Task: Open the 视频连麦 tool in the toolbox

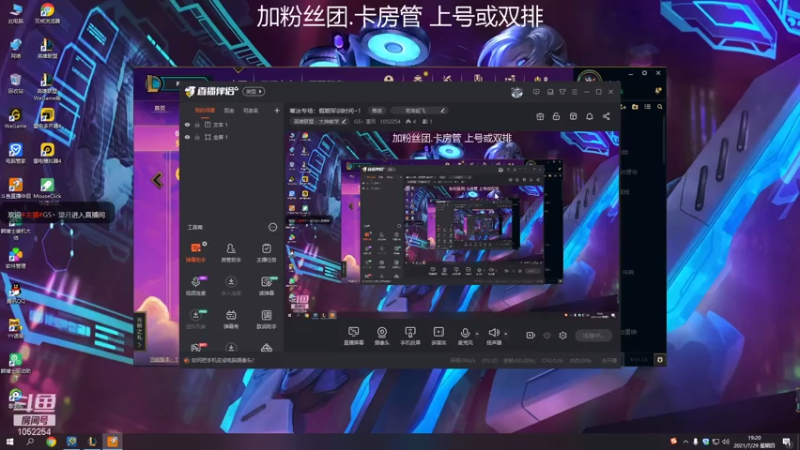Action: point(195,286)
